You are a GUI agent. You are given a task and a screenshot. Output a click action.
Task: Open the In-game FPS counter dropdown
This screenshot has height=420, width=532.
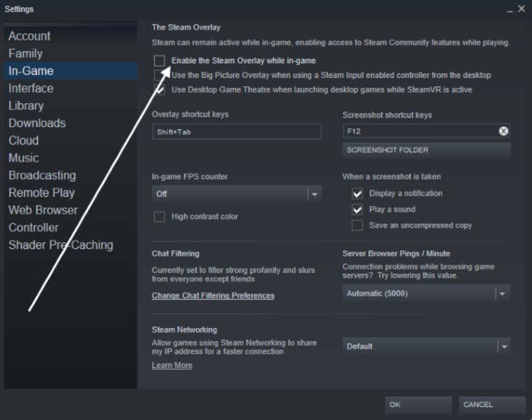[x=237, y=194]
